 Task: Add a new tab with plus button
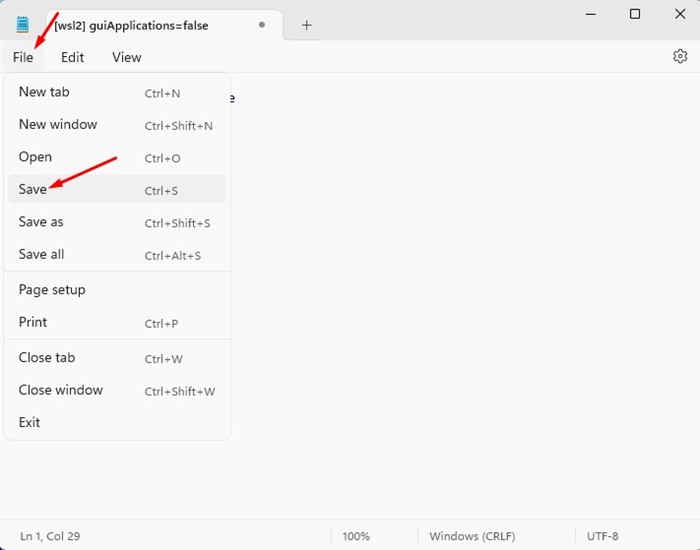pyautogui.click(x=307, y=25)
